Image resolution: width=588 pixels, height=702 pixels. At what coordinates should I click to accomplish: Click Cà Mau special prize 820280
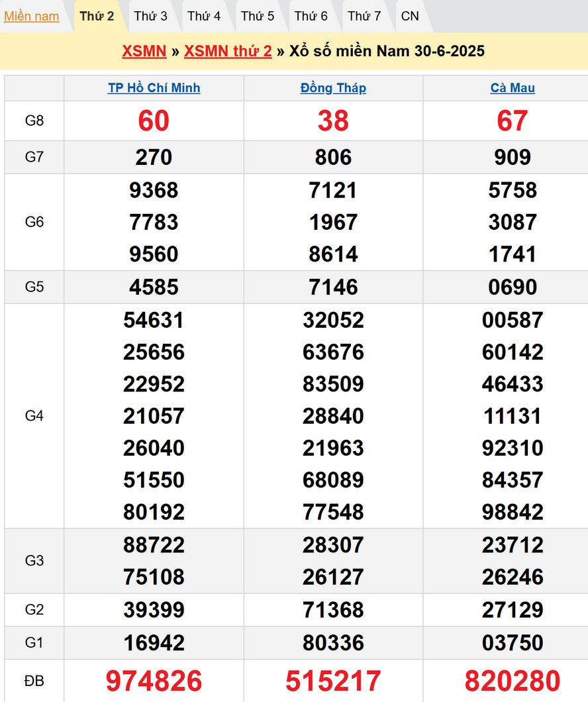coord(513,681)
